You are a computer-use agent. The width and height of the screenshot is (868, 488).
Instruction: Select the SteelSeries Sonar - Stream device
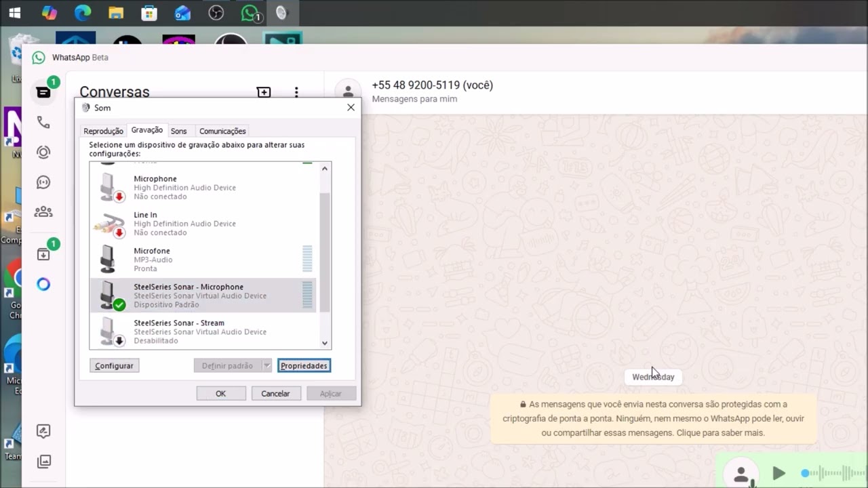[x=203, y=332]
